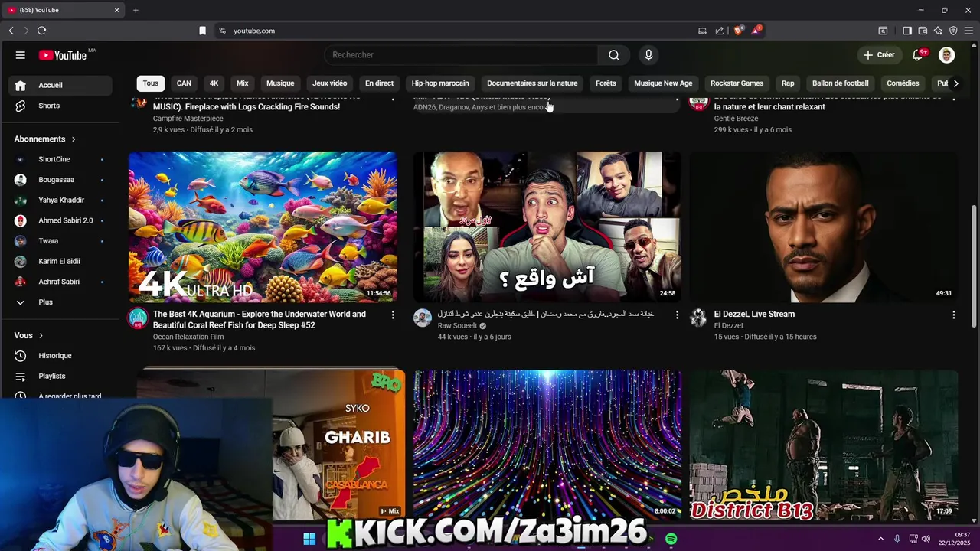Open Campfire Masterpiece channel link

[x=188, y=119]
